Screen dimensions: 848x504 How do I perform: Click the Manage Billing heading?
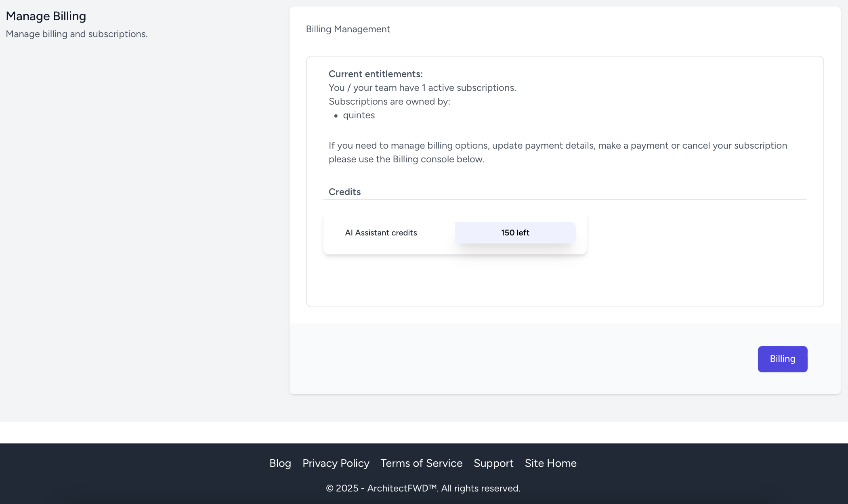[x=46, y=16]
